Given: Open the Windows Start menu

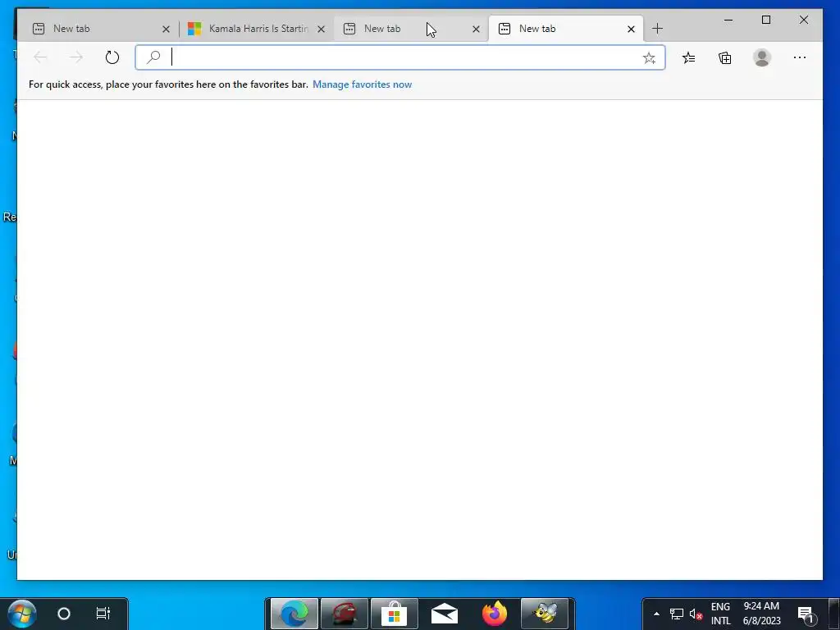Looking at the screenshot, I should pyautogui.click(x=22, y=614).
